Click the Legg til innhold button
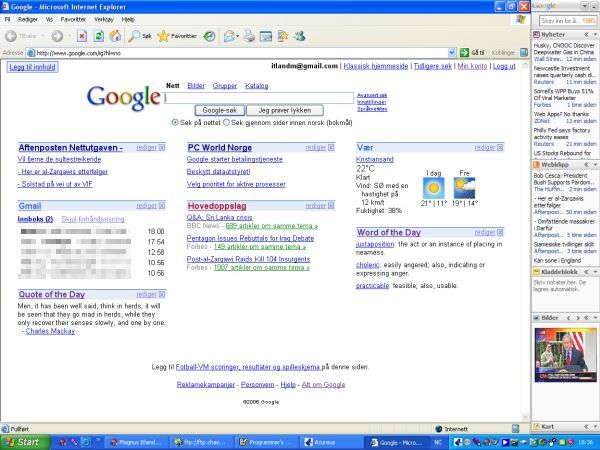 pyautogui.click(x=33, y=67)
